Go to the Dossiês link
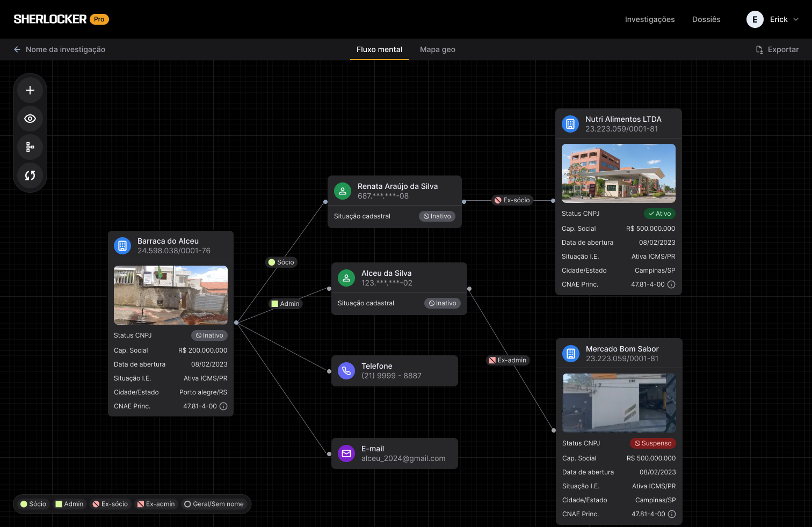Image resolution: width=812 pixels, height=527 pixels. [x=706, y=19]
